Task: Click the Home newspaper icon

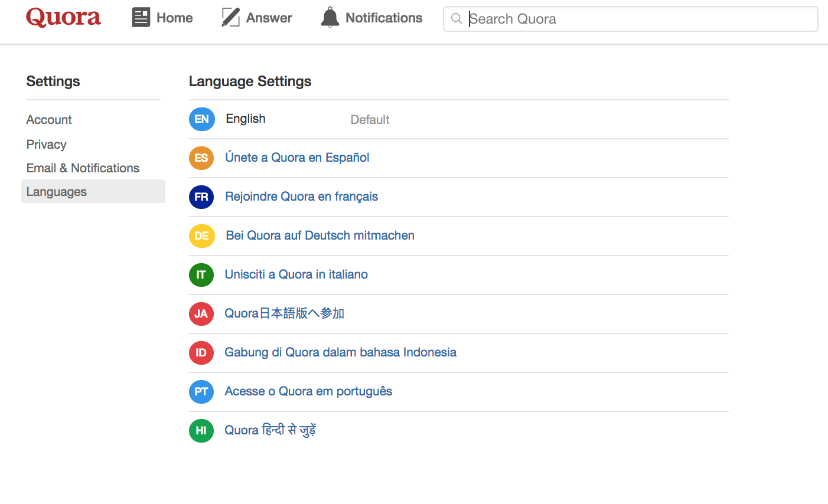Action: [x=141, y=18]
